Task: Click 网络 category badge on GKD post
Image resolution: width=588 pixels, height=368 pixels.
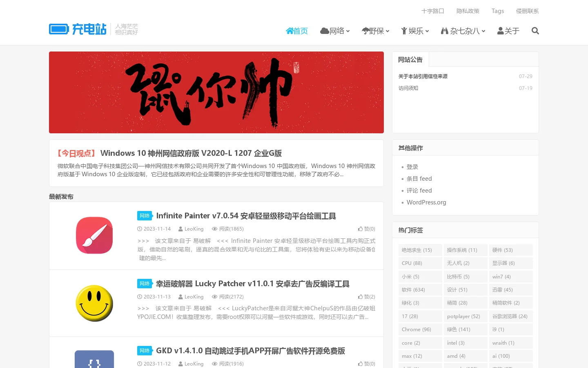Action: (145, 351)
